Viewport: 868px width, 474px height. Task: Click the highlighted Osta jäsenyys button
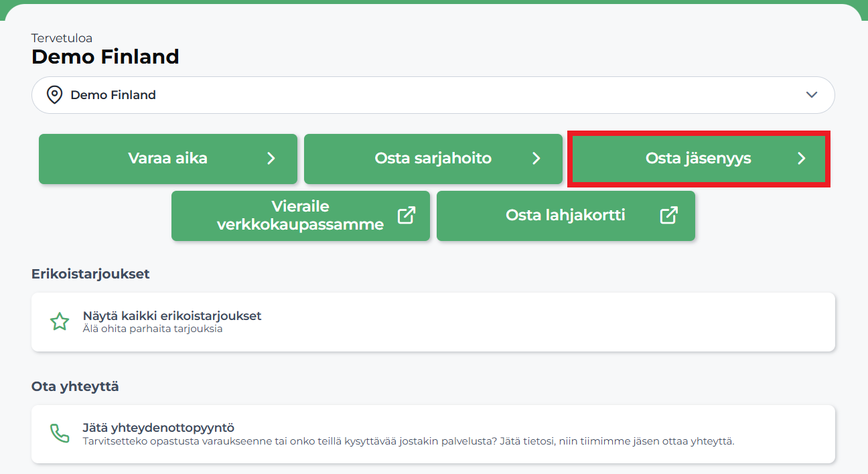699,159
